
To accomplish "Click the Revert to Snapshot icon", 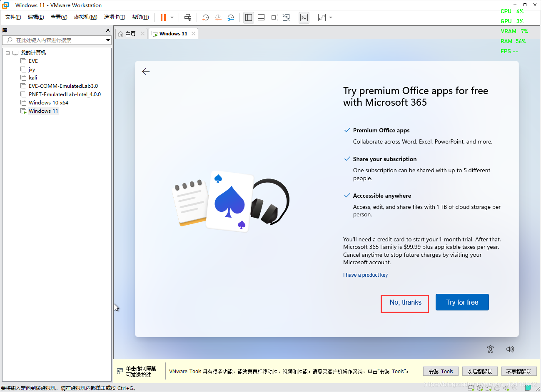I will [218, 17].
